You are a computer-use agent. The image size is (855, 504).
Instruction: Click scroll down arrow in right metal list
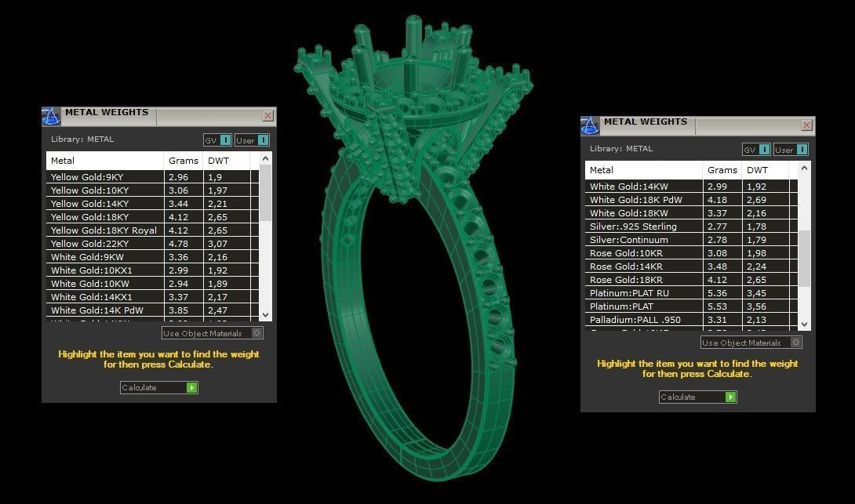(804, 324)
